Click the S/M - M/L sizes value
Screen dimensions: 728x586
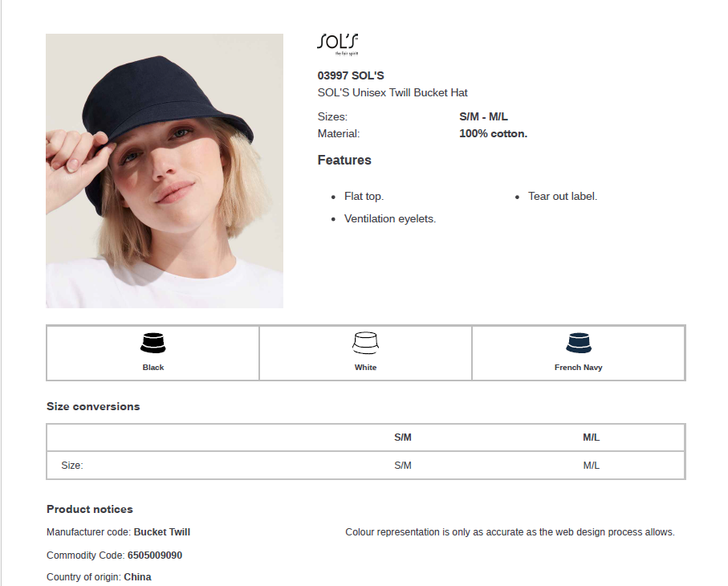pyautogui.click(x=483, y=116)
